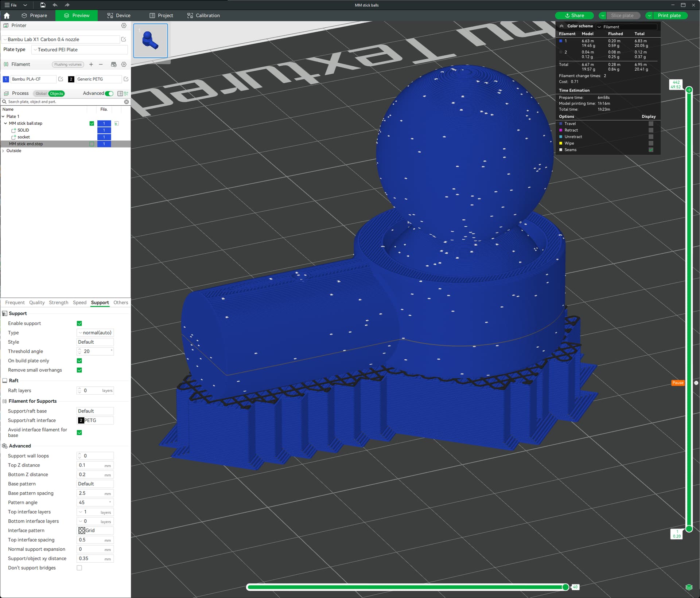This screenshot has height=598, width=700.
Task: Uncheck On build plate only
Action: (79, 361)
